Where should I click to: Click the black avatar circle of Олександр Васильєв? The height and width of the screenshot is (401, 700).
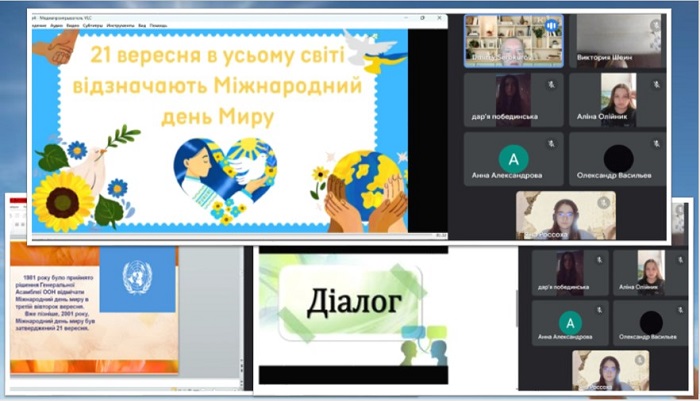click(618, 159)
